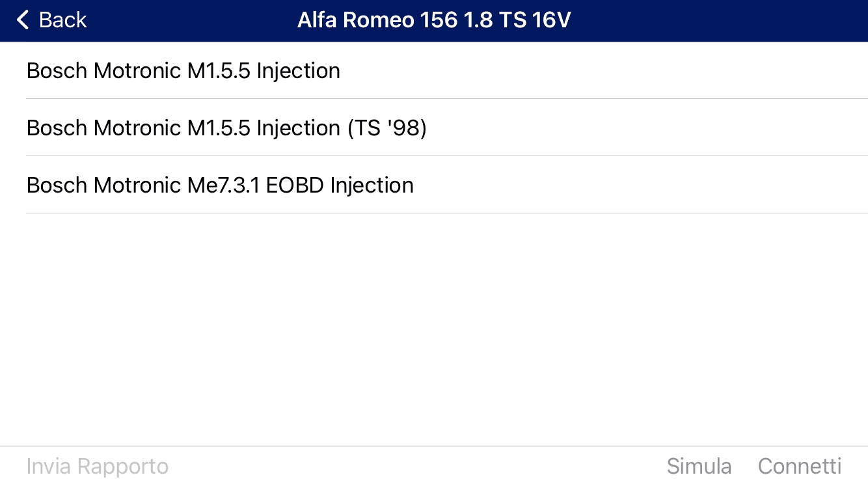Choose the middle Bosch Motronic list row
The width and height of the screenshot is (868, 488).
226,128
